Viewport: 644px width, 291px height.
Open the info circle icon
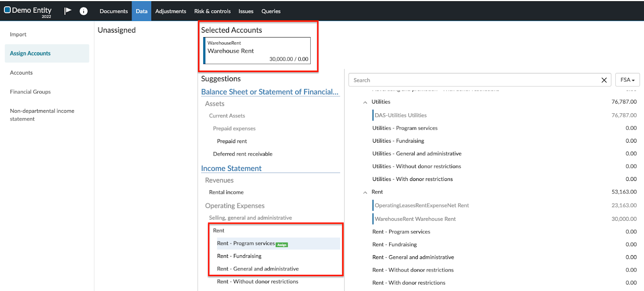pyautogui.click(x=84, y=11)
